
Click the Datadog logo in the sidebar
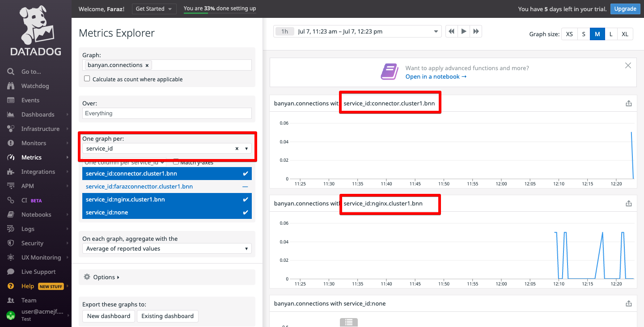[36, 30]
